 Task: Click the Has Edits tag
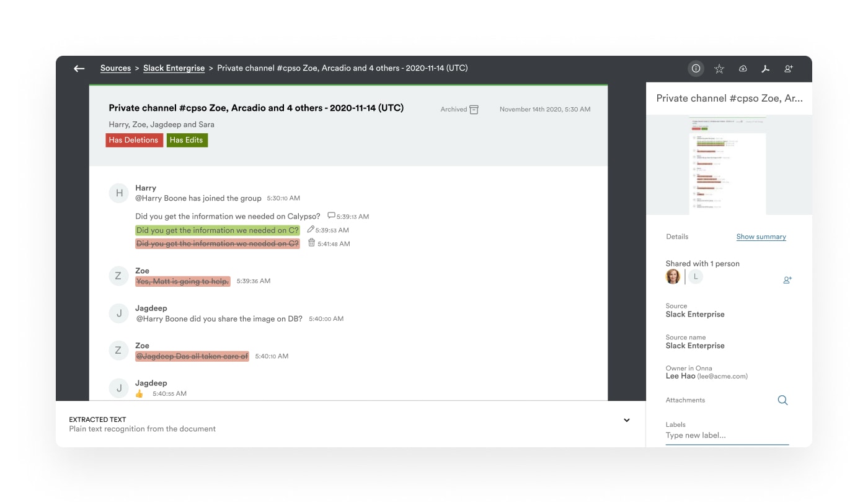click(187, 140)
